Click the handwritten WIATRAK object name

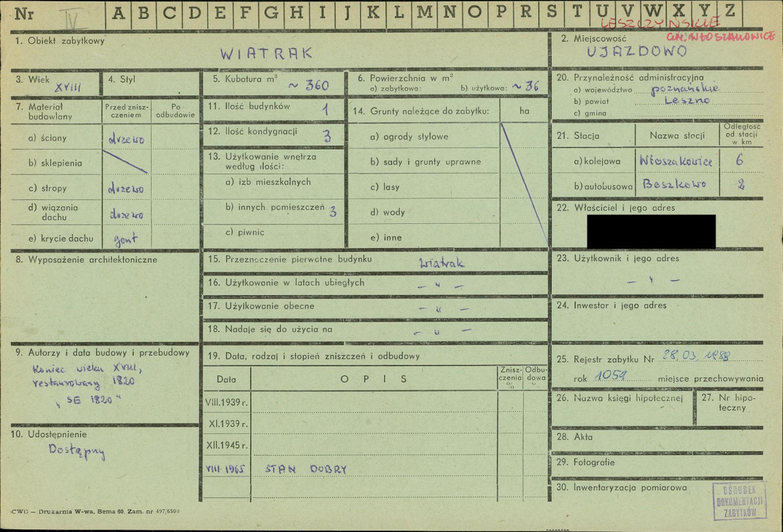pyautogui.click(x=266, y=54)
